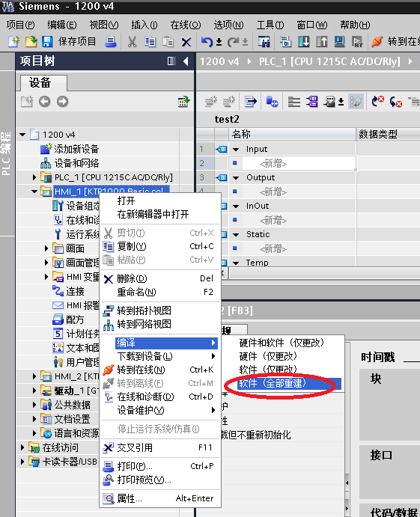The height and width of the screenshot is (517, 420).
Task: Select 硬件（仅更改）compile option
Action: pyautogui.click(x=282, y=356)
